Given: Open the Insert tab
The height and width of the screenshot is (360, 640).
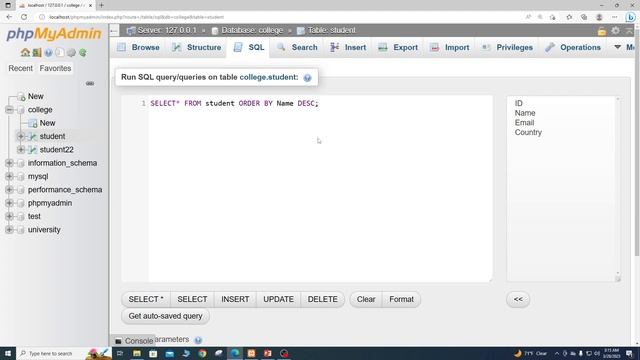Looking at the screenshot, I should pyautogui.click(x=348, y=47).
